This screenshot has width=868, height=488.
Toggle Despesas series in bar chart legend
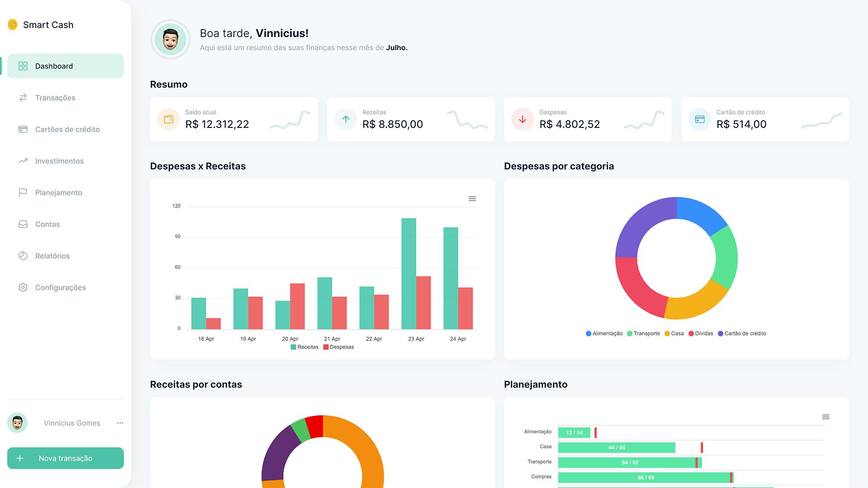[339, 347]
